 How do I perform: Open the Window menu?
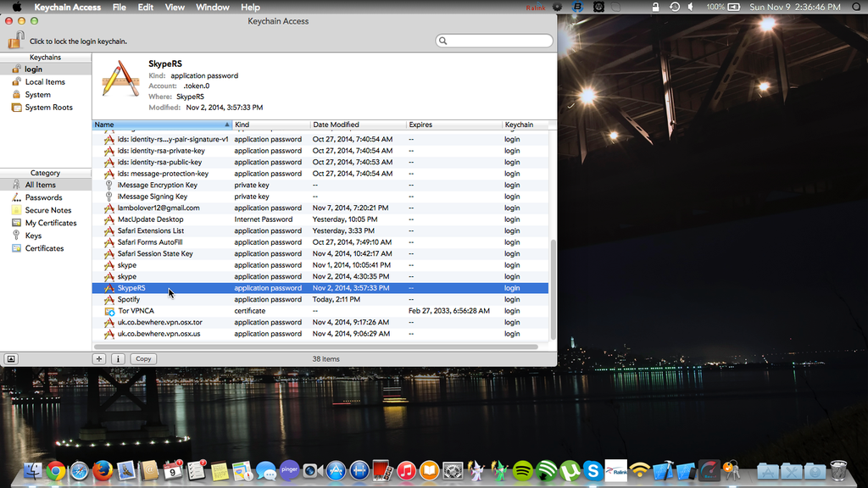pos(213,7)
